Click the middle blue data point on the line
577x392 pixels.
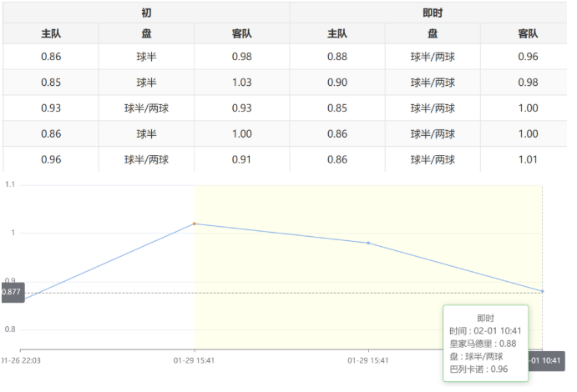point(368,243)
